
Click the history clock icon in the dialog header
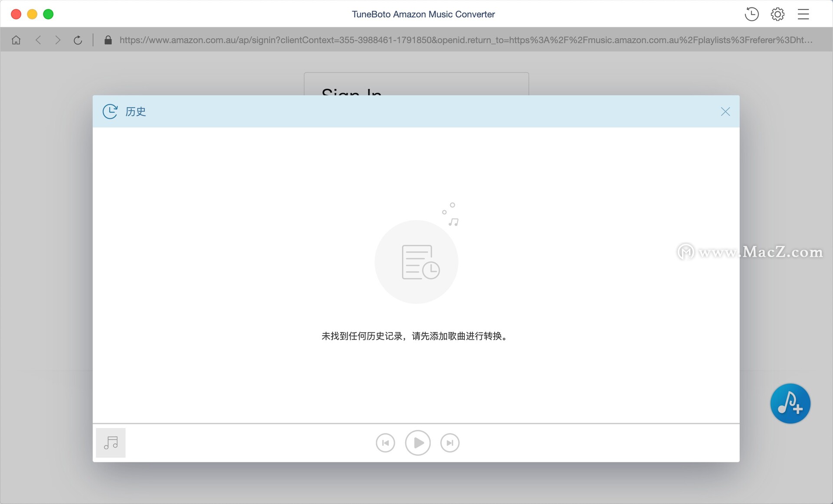(110, 111)
